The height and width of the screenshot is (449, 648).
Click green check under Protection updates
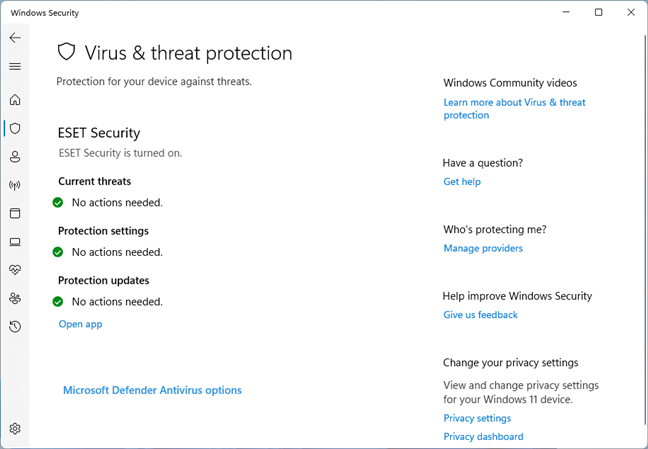(58, 302)
